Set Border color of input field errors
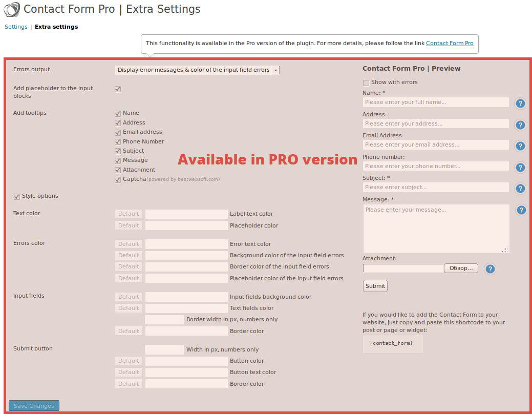 pos(186,266)
